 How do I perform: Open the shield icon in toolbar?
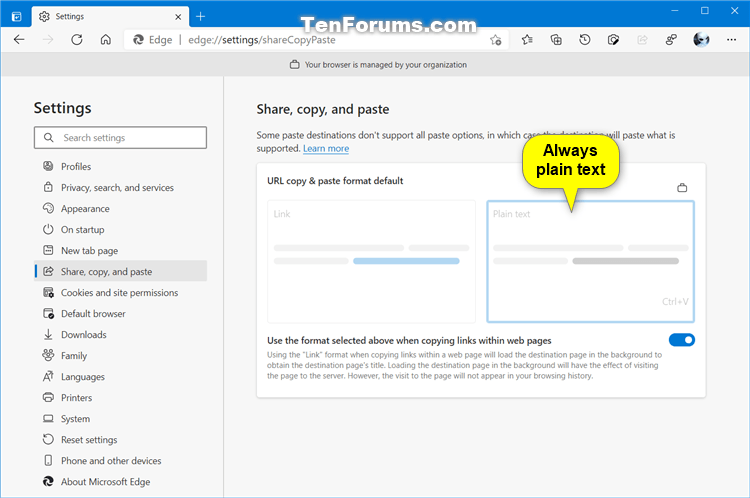[613, 40]
